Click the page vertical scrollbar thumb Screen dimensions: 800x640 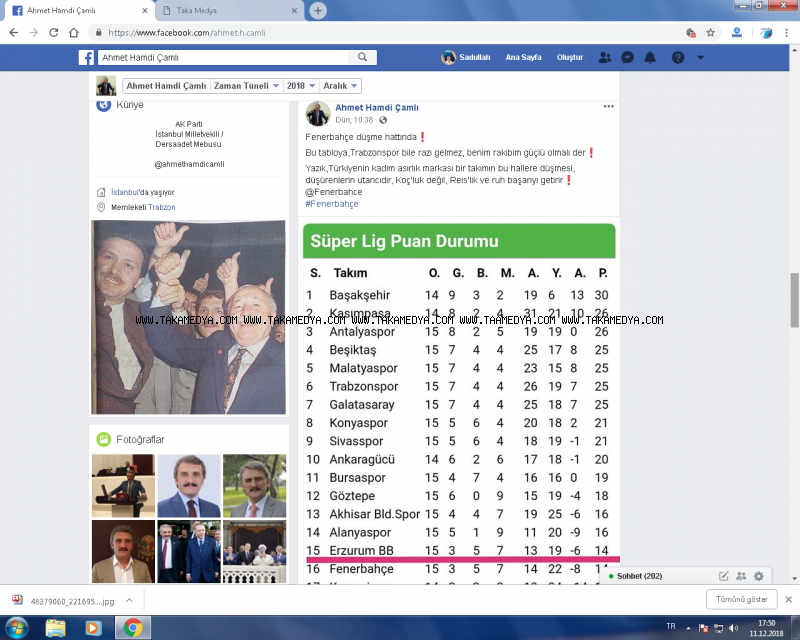click(794, 300)
